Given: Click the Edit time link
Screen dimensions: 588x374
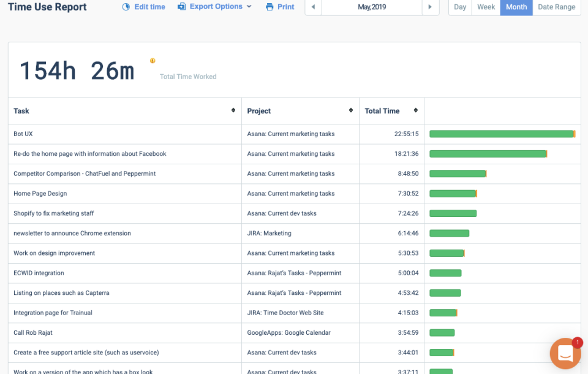Looking at the screenshot, I should pyautogui.click(x=149, y=7).
